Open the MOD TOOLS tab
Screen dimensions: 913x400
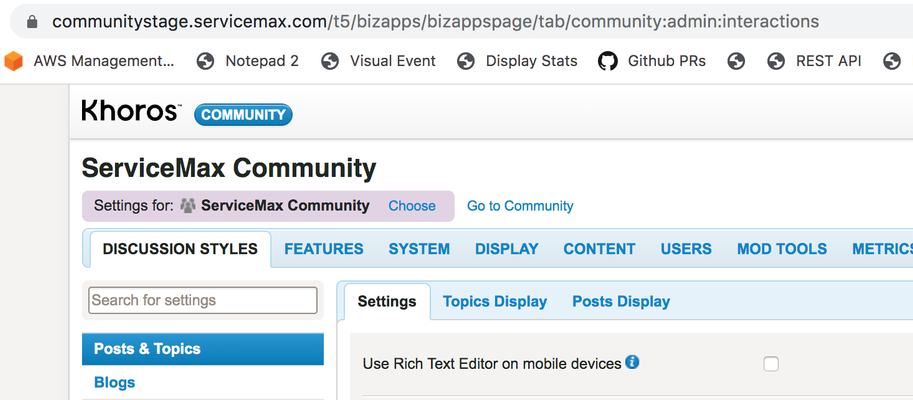click(x=782, y=249)
